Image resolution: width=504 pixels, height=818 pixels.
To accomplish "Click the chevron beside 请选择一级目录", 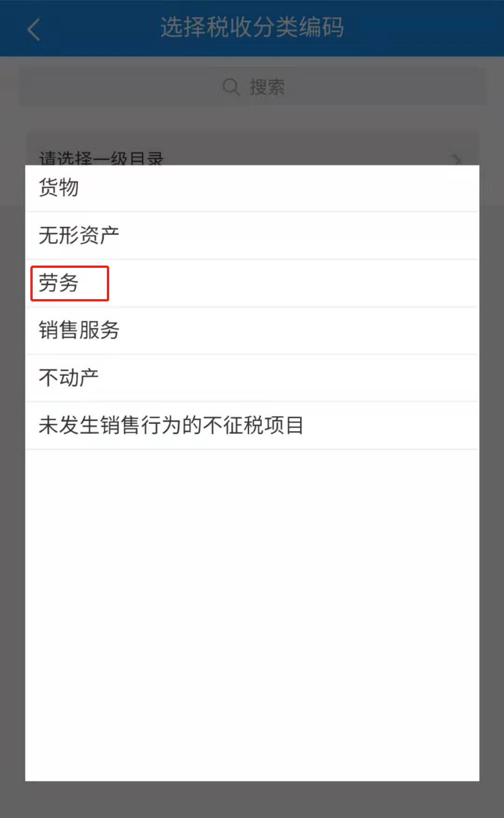I will (457, 160).
